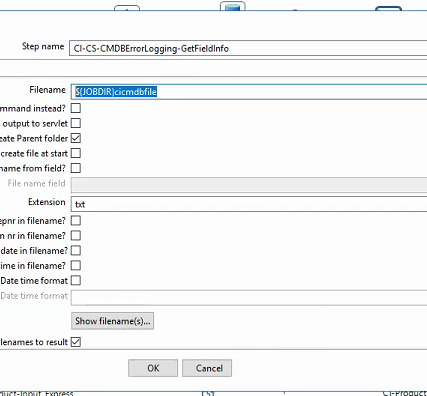Enable the time in filename checkbox
The height and width of the screenshot is (396, 427).
[76, 265]
